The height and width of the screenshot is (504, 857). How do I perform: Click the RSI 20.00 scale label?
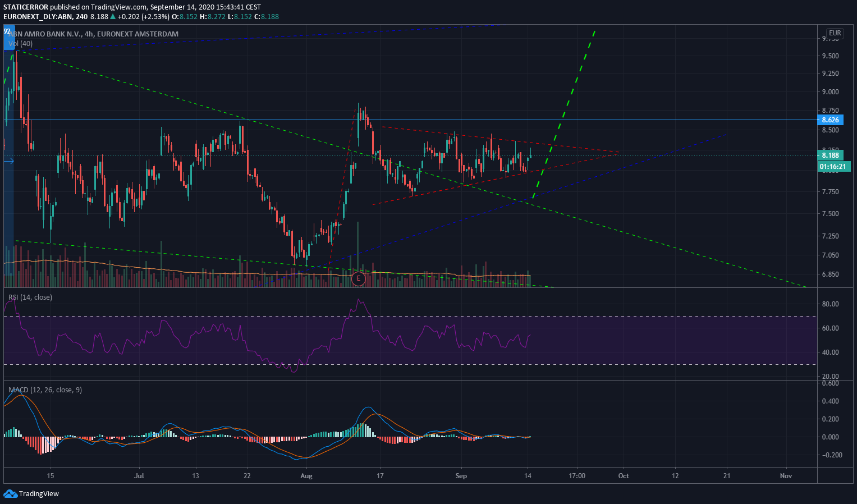pos(831,377)
